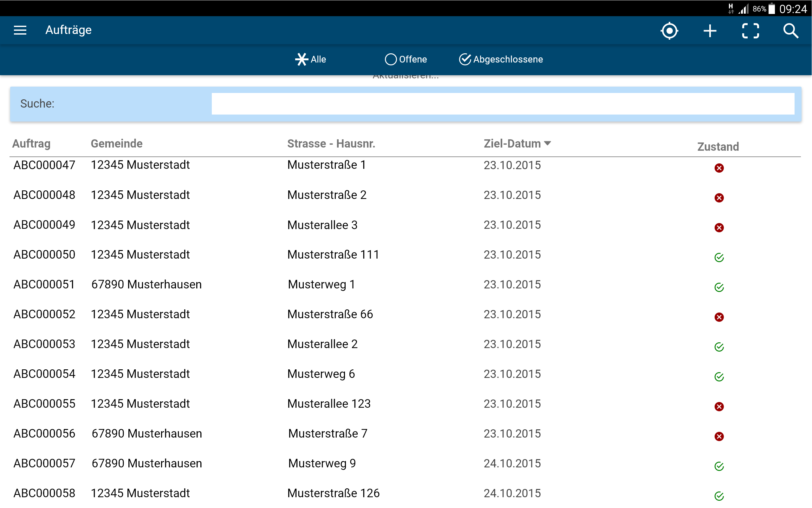
Task: Open search with magnifier icon
Action: [791, 31]
